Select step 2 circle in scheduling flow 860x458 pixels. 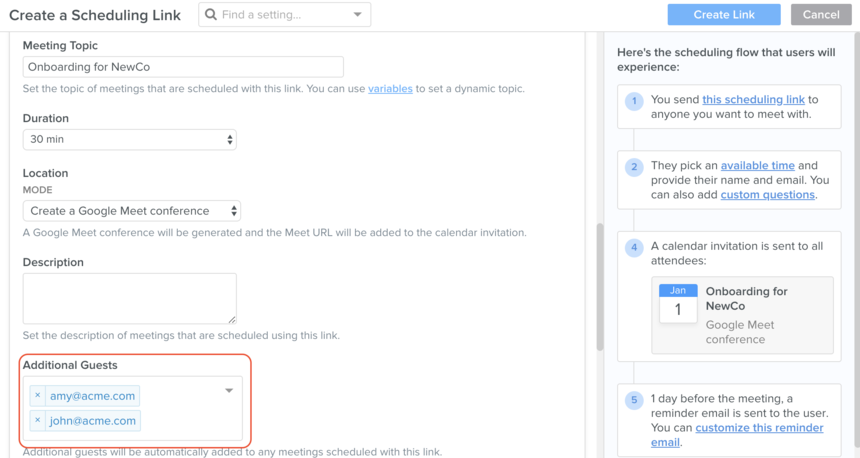point(634,167)
